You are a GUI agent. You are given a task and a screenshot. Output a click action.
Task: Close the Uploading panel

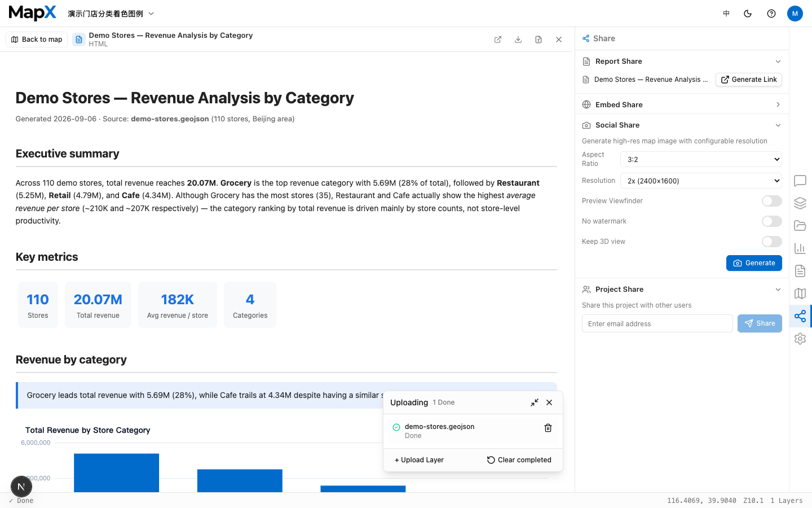click(x=549, y=402)
